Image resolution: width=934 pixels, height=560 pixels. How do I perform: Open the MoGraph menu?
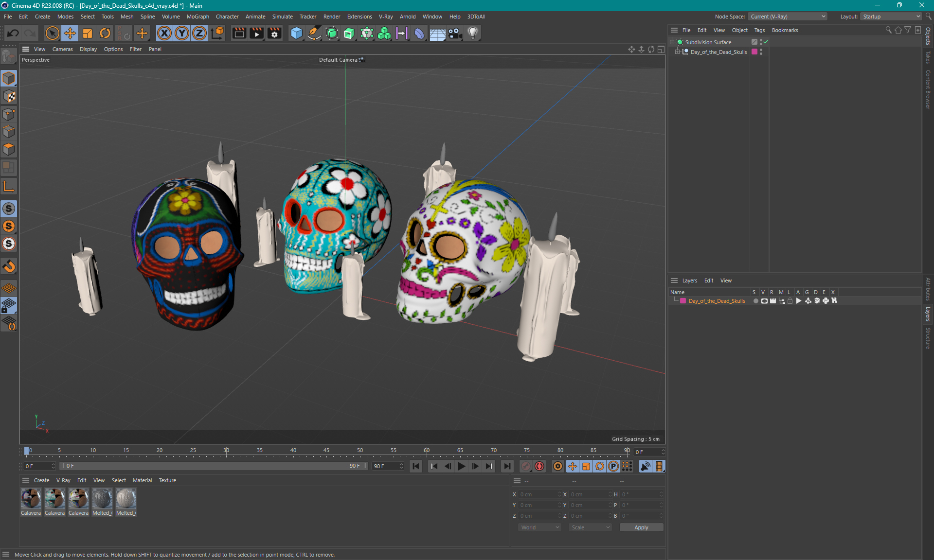click(196, 17)
